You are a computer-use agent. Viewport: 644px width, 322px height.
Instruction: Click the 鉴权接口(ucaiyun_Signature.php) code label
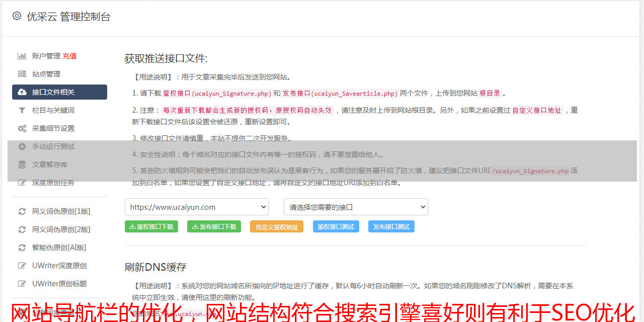click(x=217, y=94)
